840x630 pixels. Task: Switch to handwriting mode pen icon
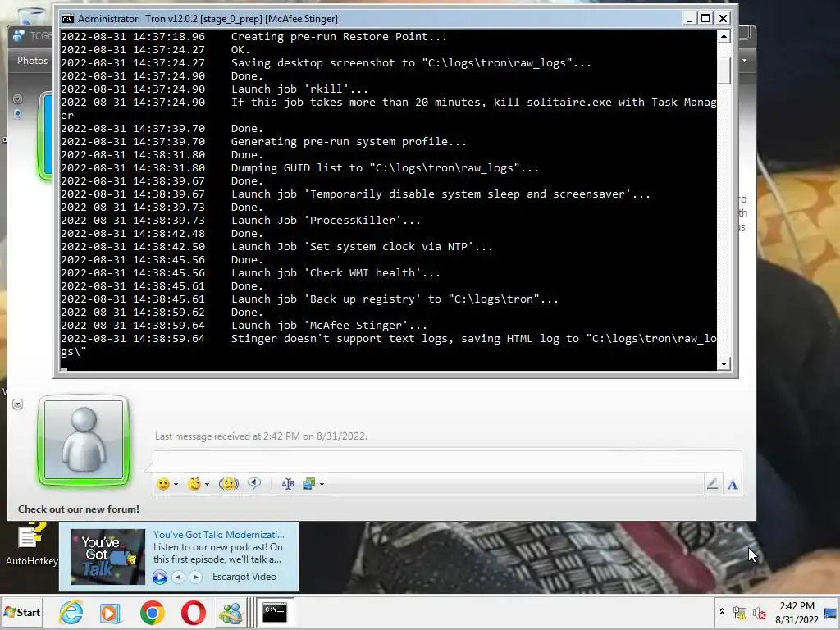(713, 484)
